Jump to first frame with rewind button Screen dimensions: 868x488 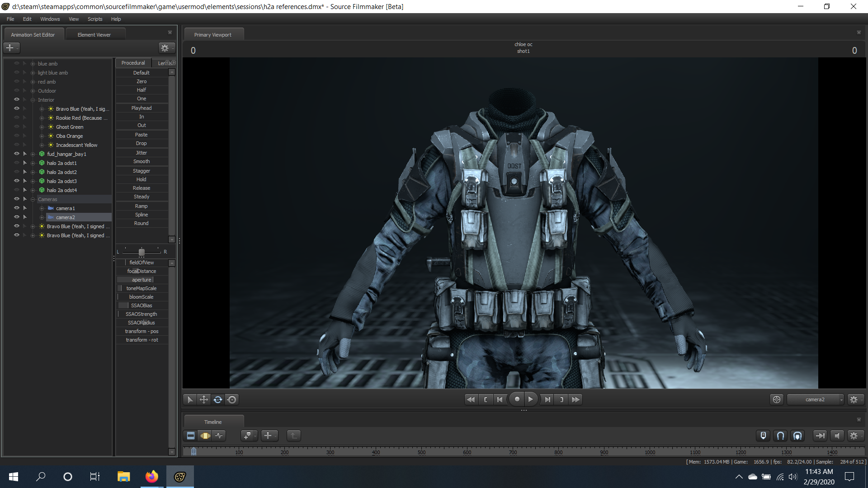(471, 399)
